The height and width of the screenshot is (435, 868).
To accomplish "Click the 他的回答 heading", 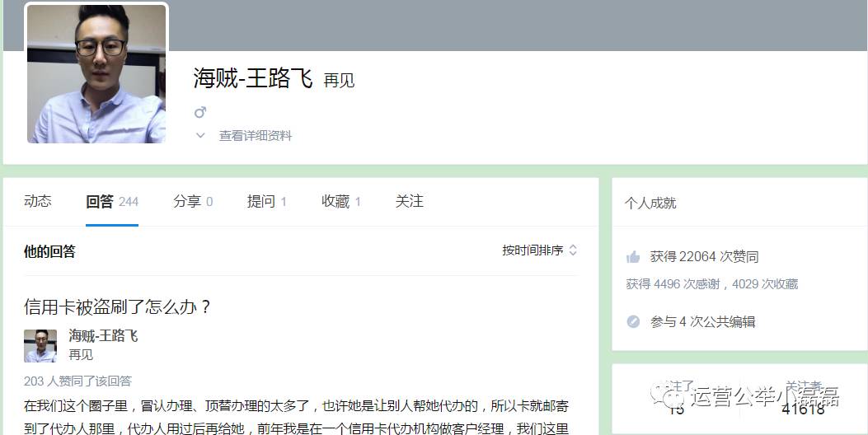I will tap(49, 252).
